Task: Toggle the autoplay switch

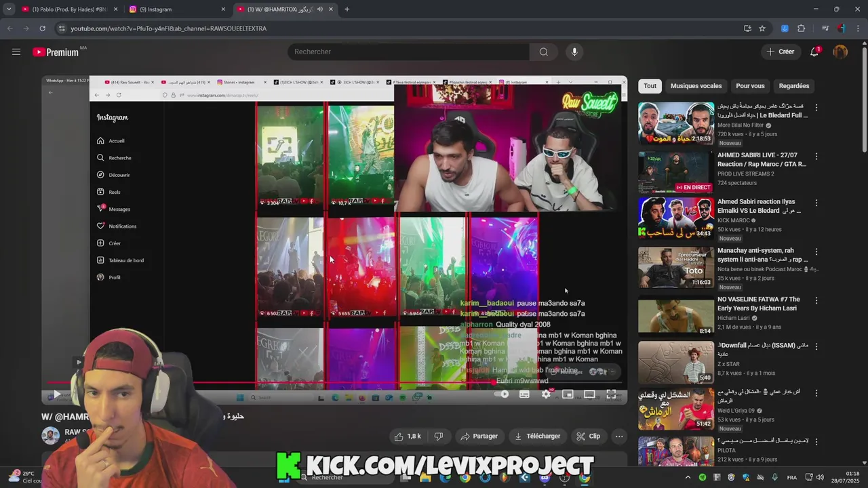Action: 502,394
